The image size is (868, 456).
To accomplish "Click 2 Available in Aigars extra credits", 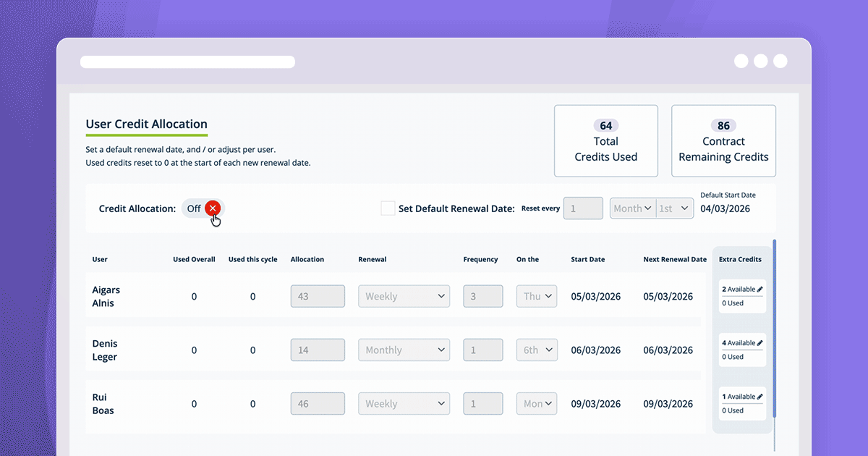I will point(739,290).
